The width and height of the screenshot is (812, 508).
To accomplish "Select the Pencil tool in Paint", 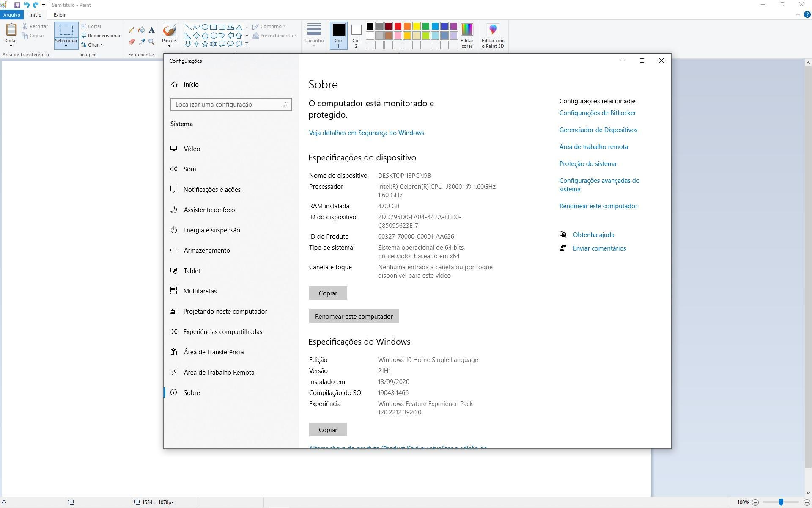I will [132, 30].
